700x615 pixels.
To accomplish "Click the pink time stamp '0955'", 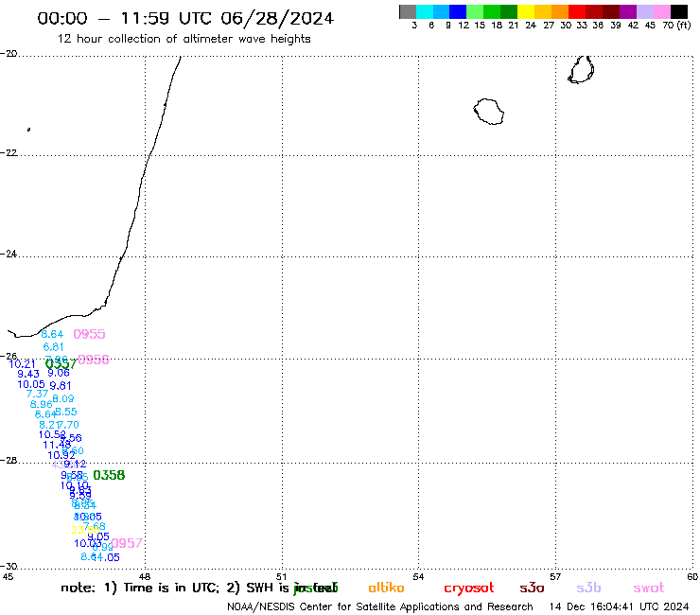I will pos(89,334).
